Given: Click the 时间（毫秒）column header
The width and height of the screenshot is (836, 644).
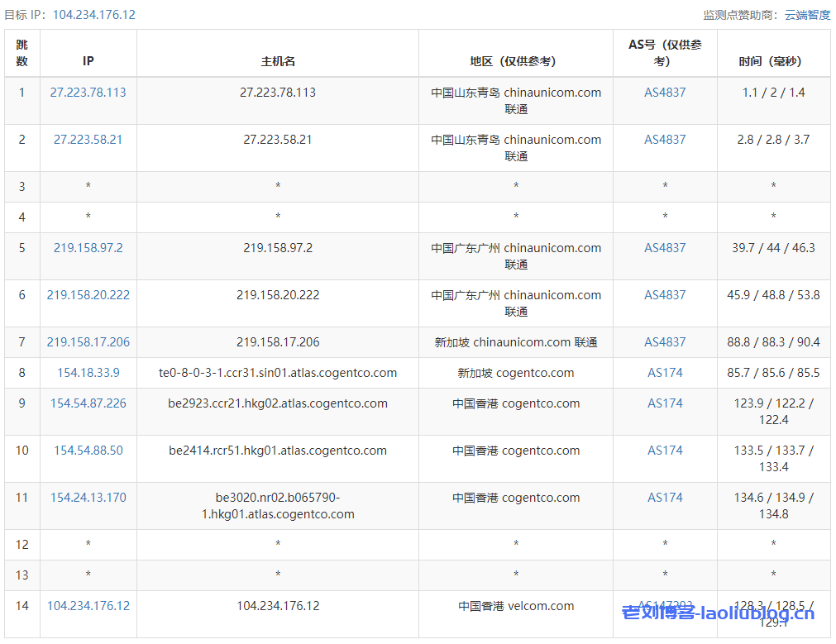Looking at the screenshot, I should (773, 61).
